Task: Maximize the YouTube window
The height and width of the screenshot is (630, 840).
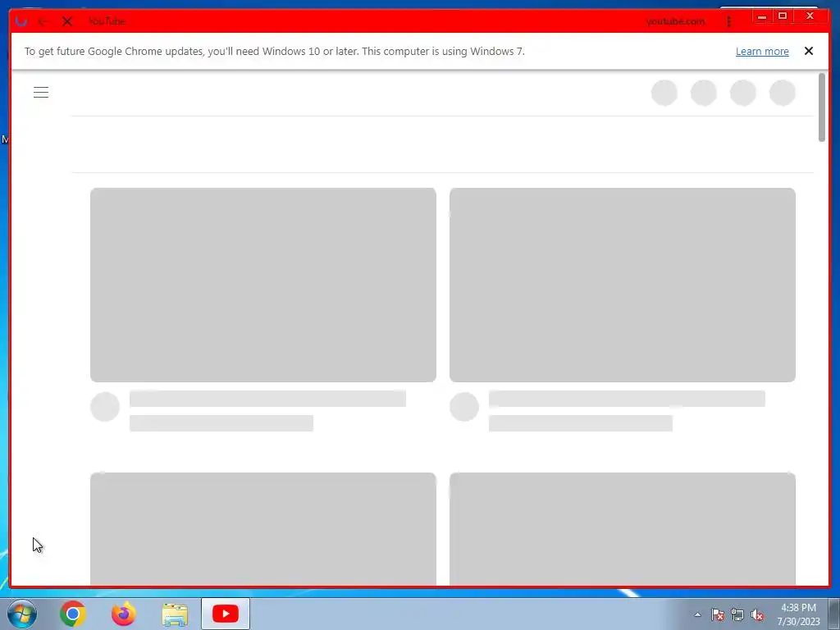Action: coord(782,16)
